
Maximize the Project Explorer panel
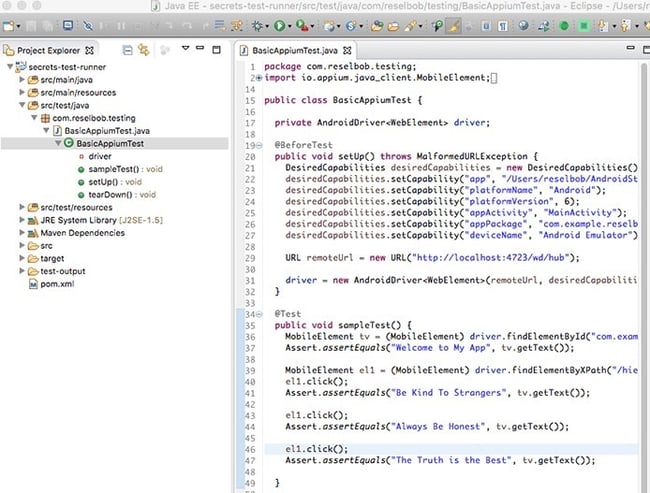point(216,50)
